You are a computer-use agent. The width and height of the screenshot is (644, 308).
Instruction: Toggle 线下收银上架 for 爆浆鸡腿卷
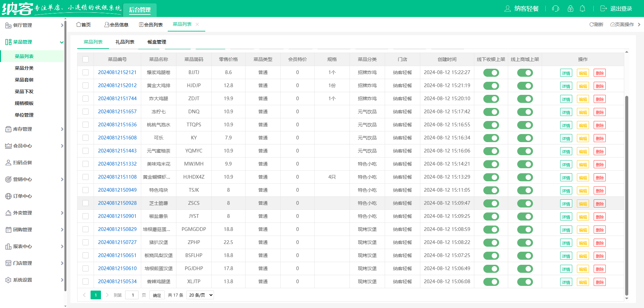click(491, 73)
